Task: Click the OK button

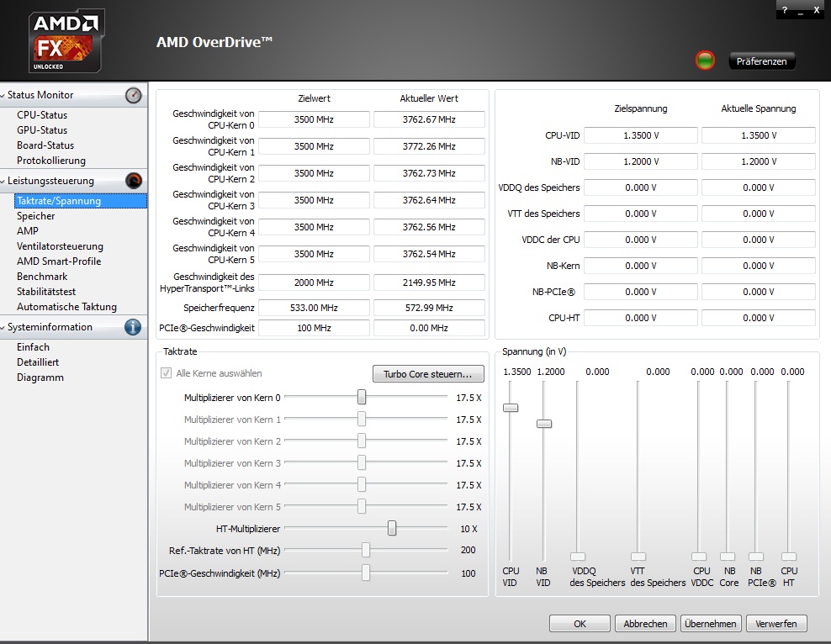Action: click(x=580, y=623)
